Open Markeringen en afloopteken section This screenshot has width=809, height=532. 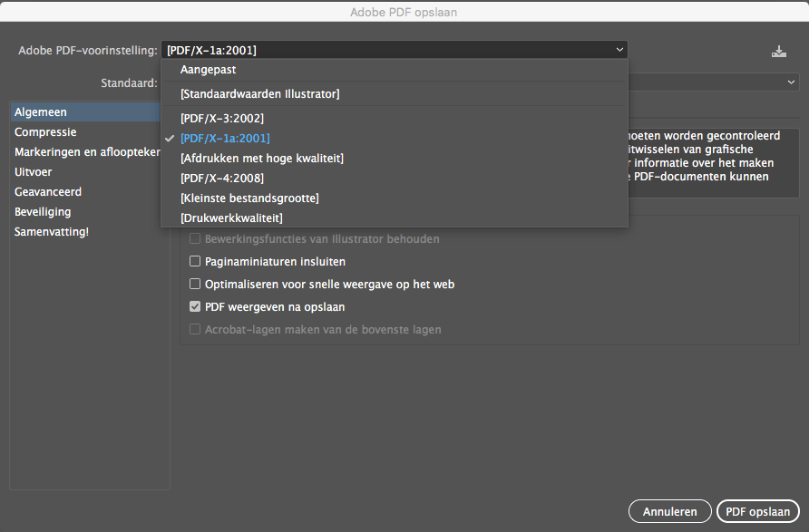(85, 152)
